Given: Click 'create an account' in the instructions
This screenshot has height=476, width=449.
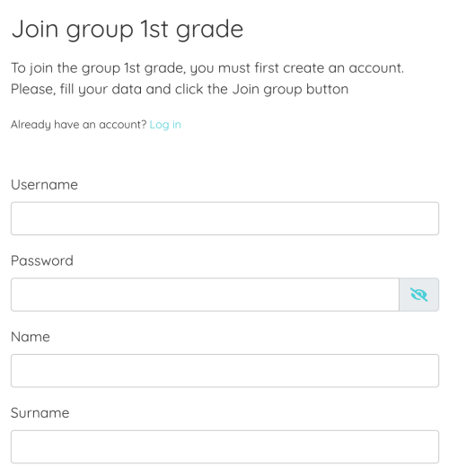Looking at the screenshot, I should pos(343,68).
